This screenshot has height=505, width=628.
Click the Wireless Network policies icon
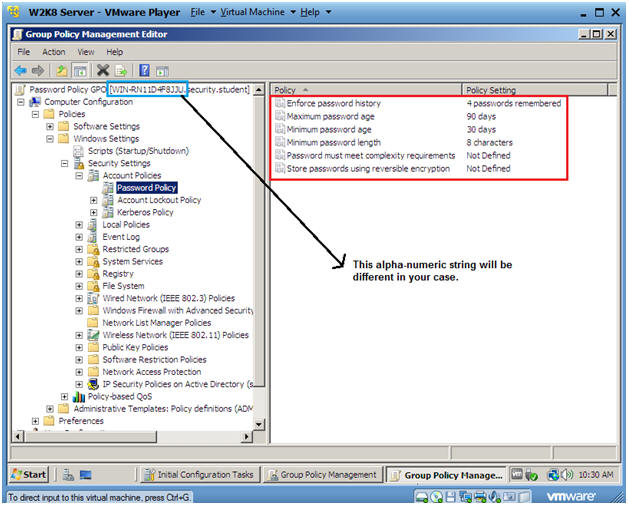point(93,335)
